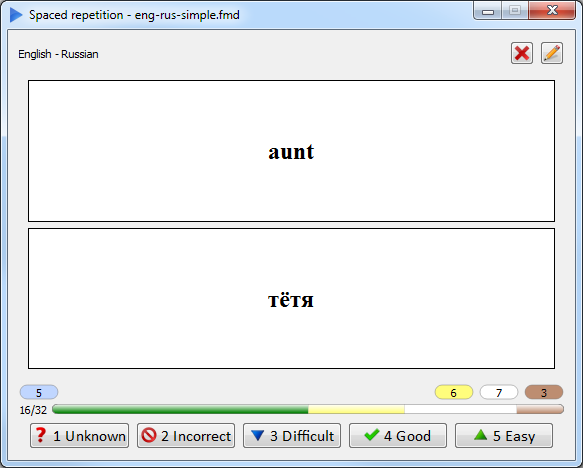Click the blue play app icon in title bar
Image resolution: width=583 pixels, height=468 pixels.
coord(16,15)
